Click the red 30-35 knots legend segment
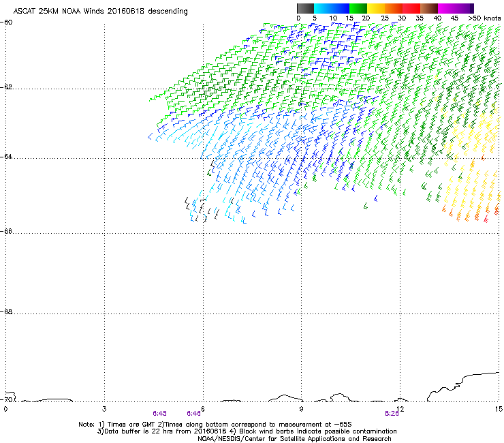504x443 pixels. click(x=411, y=8)
